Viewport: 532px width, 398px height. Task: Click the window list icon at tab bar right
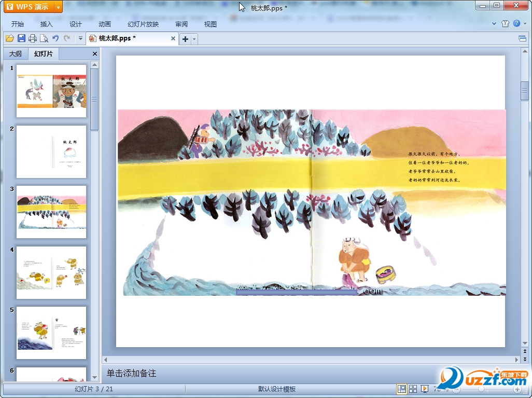(523, 38)
